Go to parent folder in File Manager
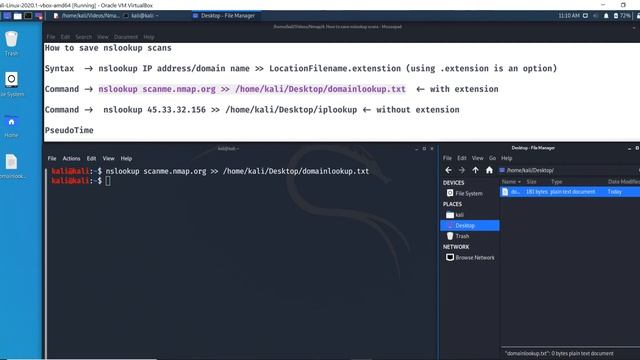The width and height of the screenshot is (640, 360). click(x=476, y=170)
